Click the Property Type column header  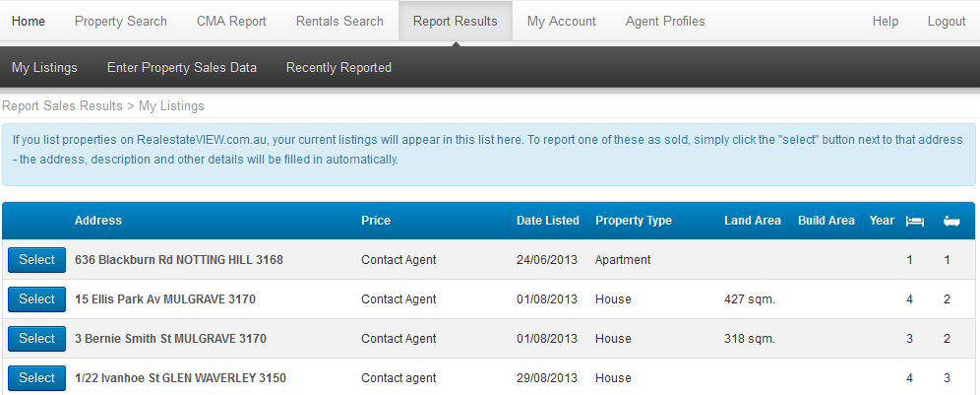(x=634, y=221)
